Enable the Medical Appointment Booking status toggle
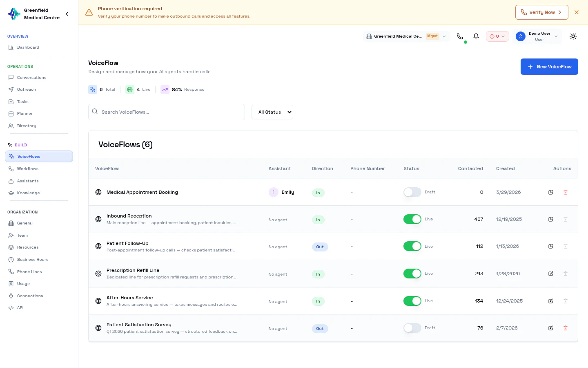This screenshot has height=368, width=588. (x=412, y=192)
